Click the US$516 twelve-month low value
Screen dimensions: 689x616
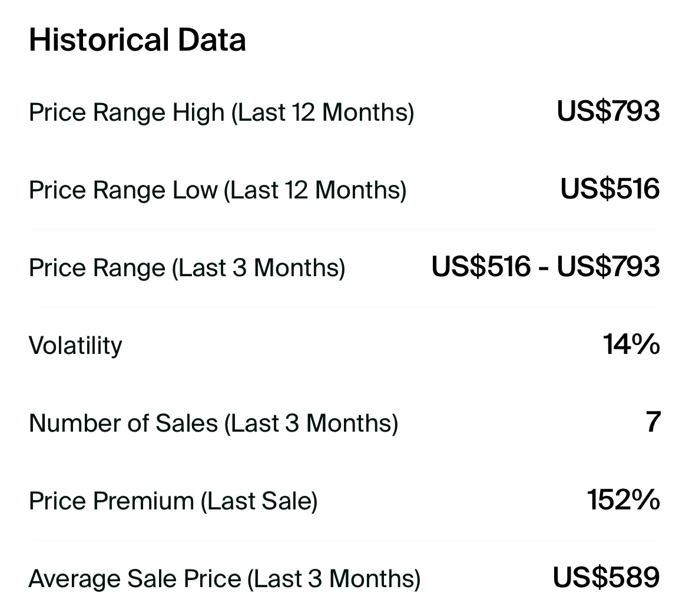609,188
